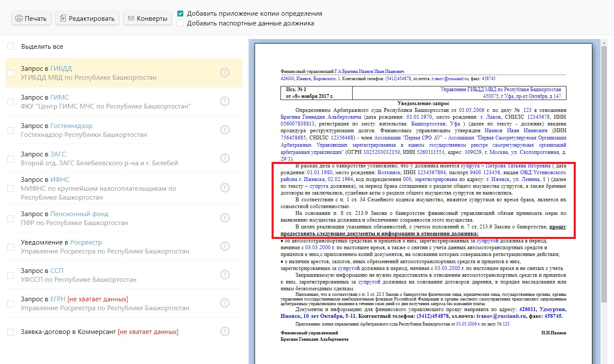Screen dimensions: 614x364
Task: Uncheck Добавить приложение копии определения
Action: pyautogui.click(x=180, y=14)
